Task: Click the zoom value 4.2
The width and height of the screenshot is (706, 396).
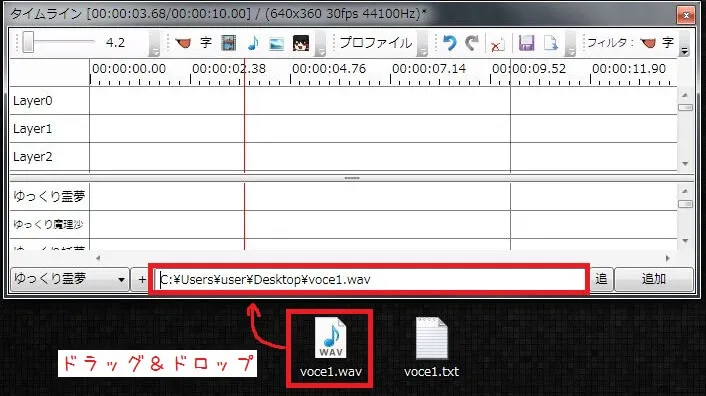Action: click(115, 43)
